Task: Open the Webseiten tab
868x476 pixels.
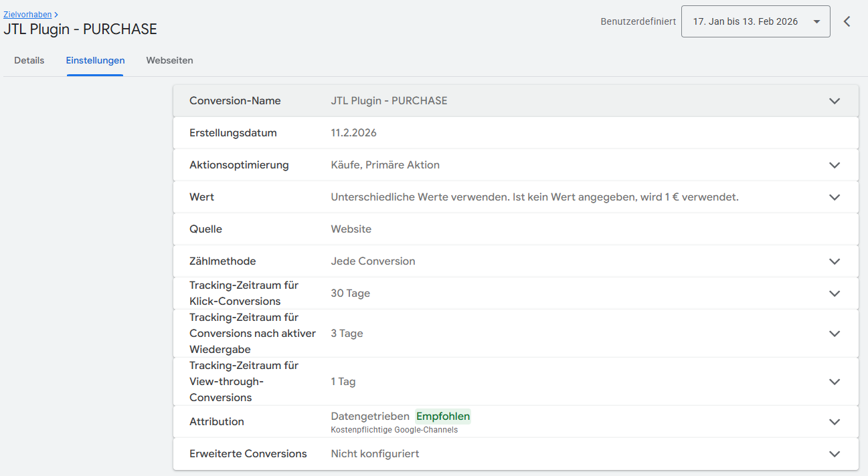Action: coord(170,60)
